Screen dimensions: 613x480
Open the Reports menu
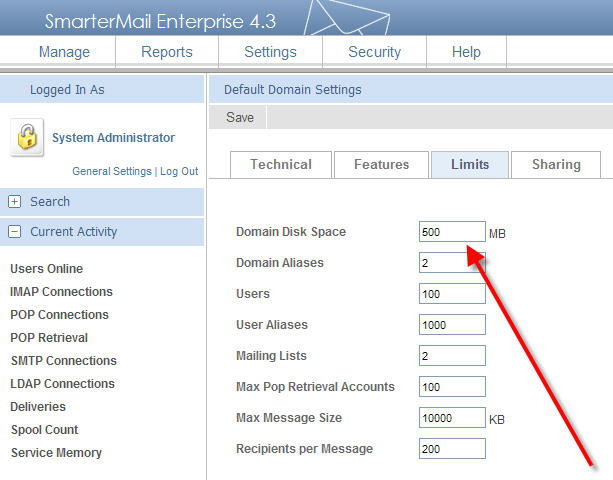[167, 52]
